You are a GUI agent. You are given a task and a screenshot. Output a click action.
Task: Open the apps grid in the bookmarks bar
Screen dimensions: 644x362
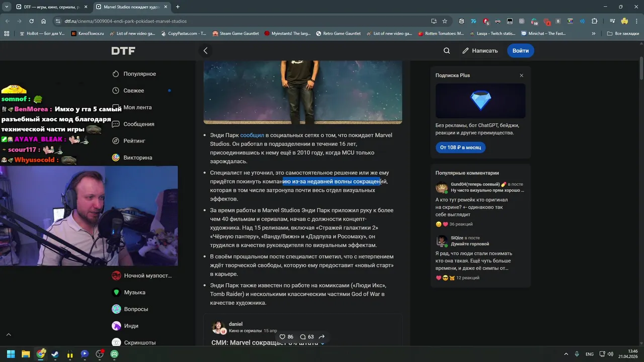tap(7, 34)
